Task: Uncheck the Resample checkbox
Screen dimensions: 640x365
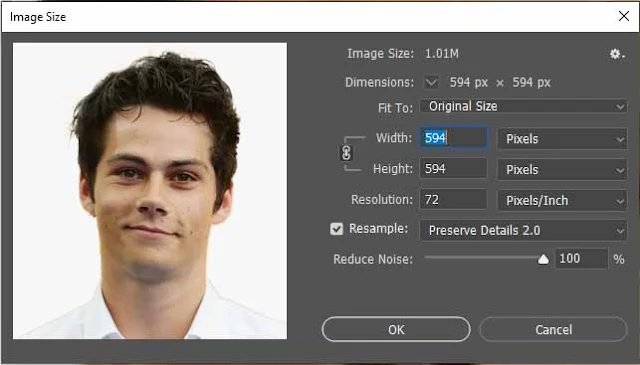Action: tap(336, 229)
